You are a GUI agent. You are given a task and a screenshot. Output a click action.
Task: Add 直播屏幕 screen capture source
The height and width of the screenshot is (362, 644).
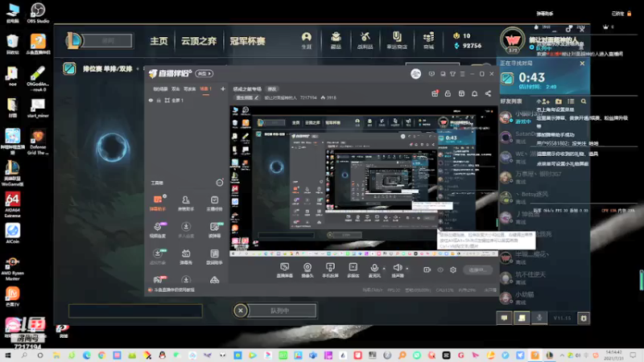click(284, 270)
